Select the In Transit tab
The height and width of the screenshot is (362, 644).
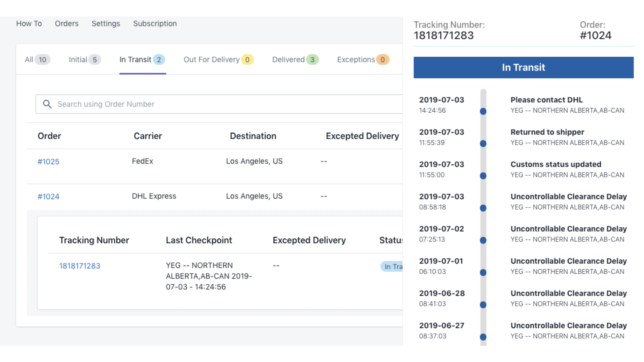click(x=142, y=60)
